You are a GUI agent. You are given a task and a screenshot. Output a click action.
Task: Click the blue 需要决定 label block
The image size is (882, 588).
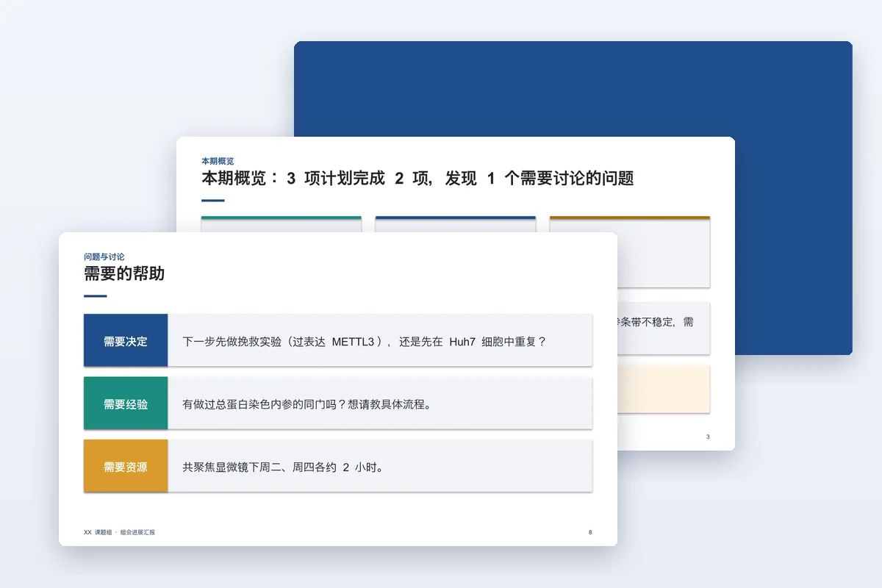coord(126,340)
